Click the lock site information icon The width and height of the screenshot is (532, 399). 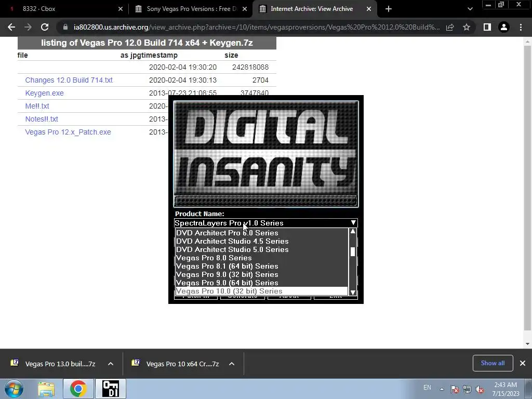[x=65, y=27]
